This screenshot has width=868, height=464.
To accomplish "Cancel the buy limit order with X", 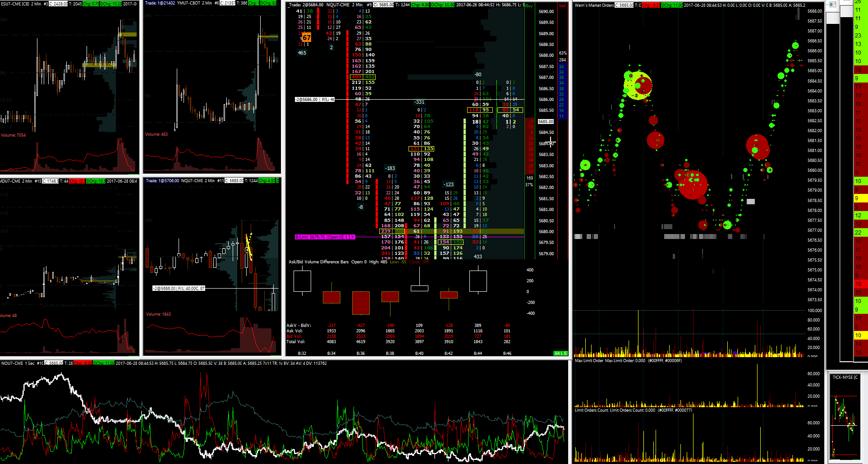I will click(x=353, y=237).
